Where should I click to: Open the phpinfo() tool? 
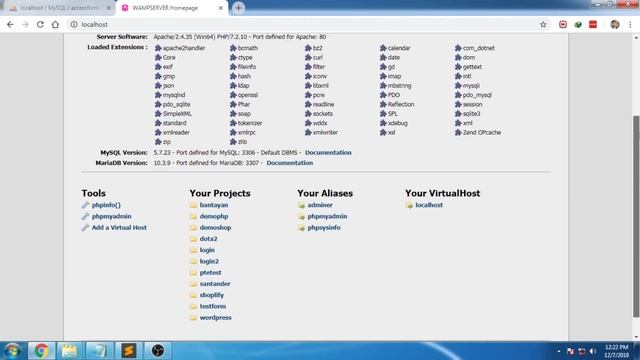(x=106, y=205)
